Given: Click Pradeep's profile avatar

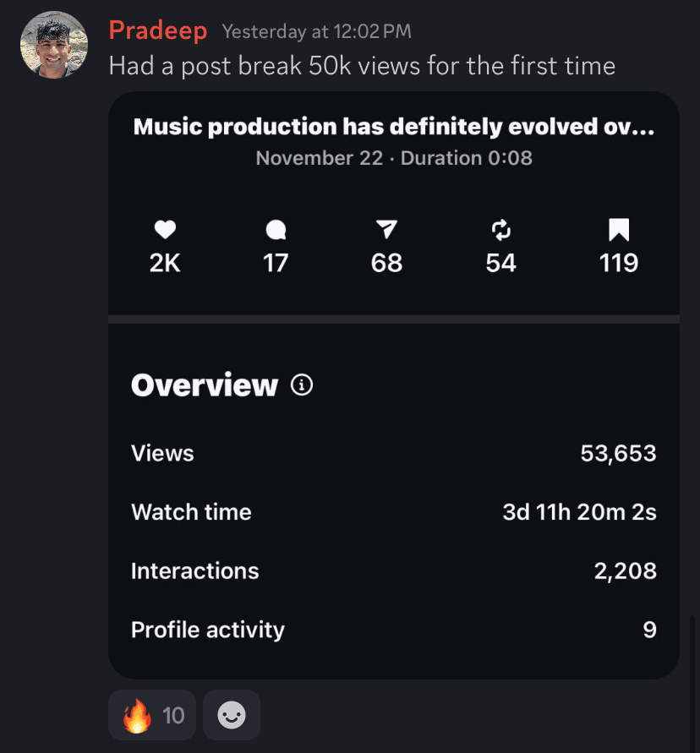Looking at the screenshot, I should (54, 46).
